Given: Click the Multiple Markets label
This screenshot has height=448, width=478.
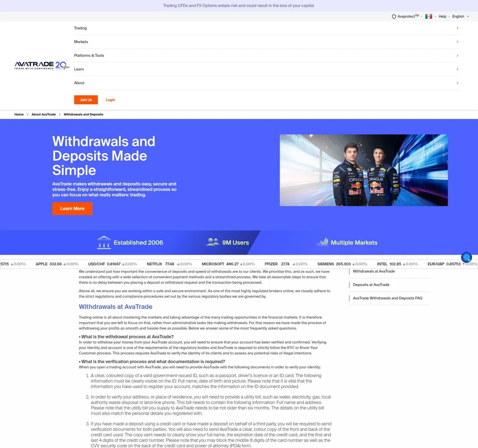Looking at the screenshot, I should click(x=354, y=243).
